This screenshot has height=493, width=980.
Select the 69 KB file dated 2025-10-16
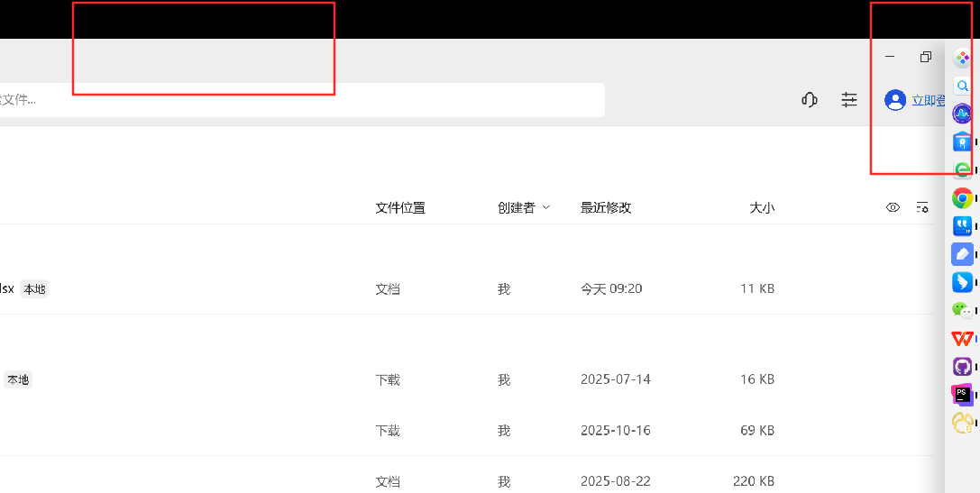pos(467,431)
